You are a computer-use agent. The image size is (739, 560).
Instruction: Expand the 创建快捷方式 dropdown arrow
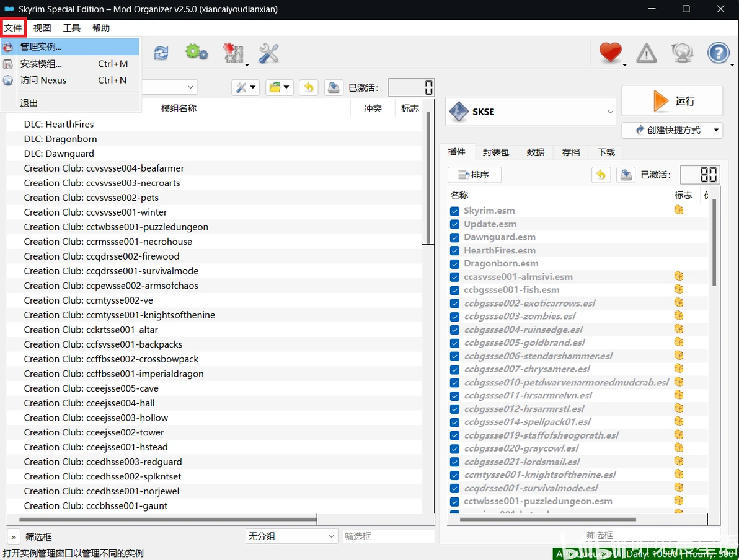717,130
